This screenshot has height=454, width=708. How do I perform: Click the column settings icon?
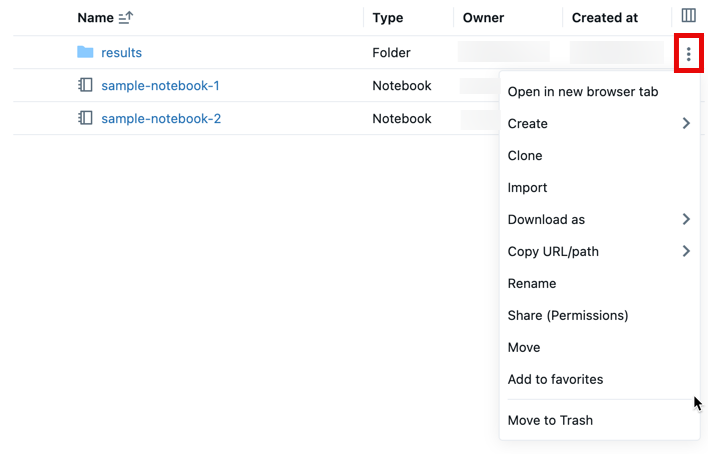point(688,16)
